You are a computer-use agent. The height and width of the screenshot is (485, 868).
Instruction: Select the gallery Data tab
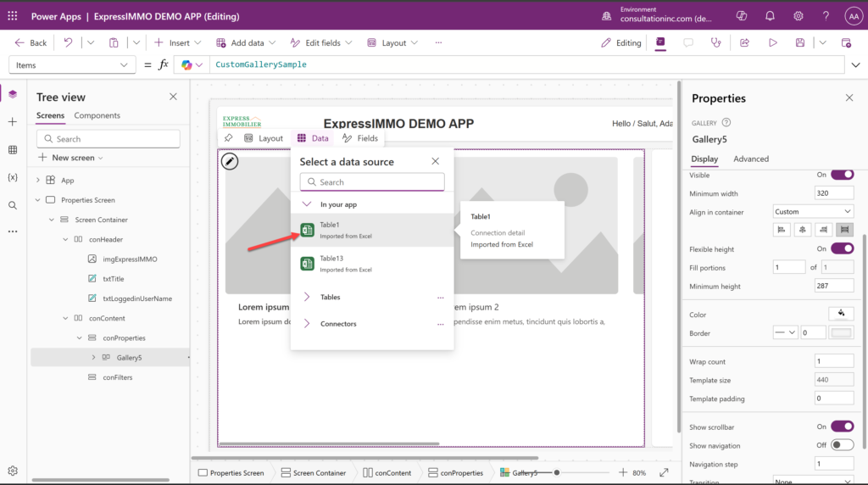pos(313,138)
